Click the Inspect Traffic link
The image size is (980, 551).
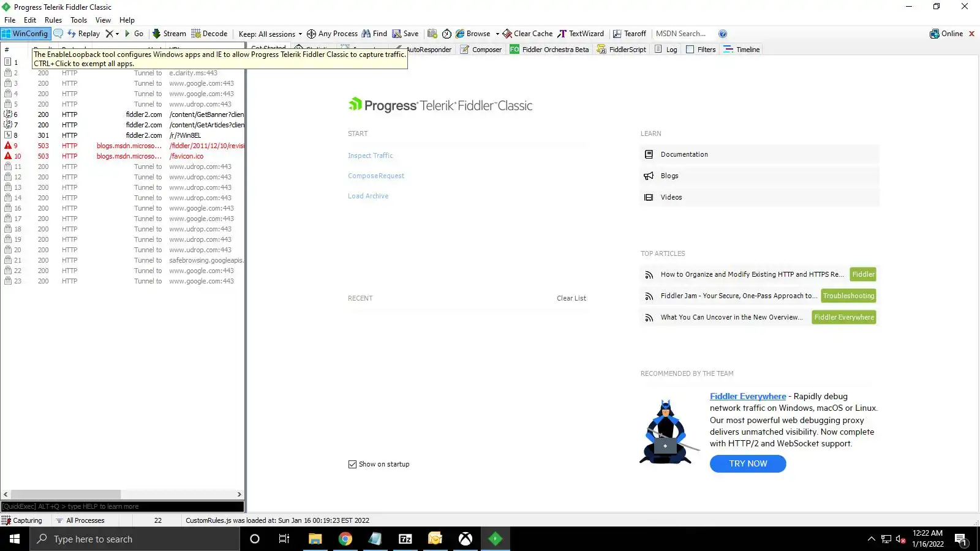click(371, 156)
